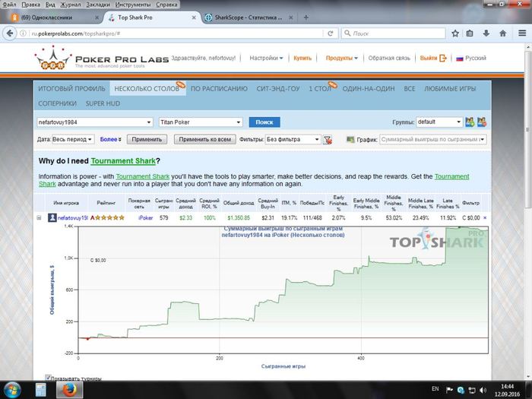Switch to the ОДИН-НА-ОДИН tab
Screen dimensions: 532x399
368,89
